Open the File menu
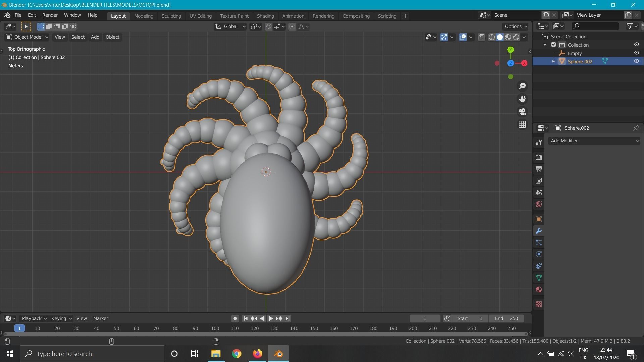The height and width of the screenshot is (362, 644). click(18, 15)
